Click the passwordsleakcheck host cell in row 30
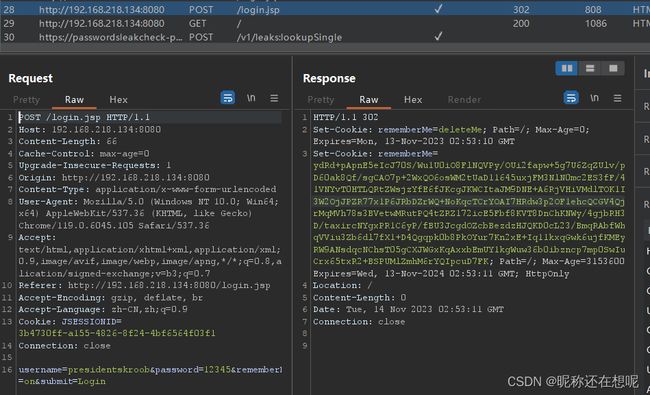This screenshot has height=395, width=650. click(x=110, y=37)
